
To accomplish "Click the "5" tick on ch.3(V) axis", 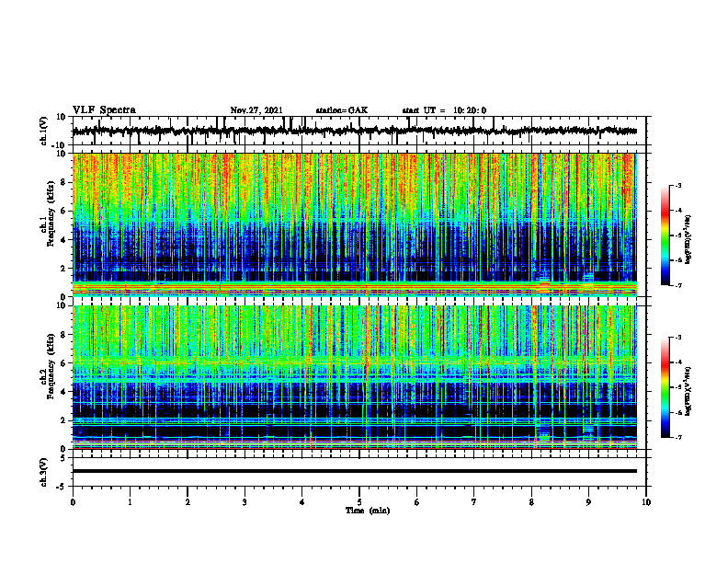I will [63, 458].
